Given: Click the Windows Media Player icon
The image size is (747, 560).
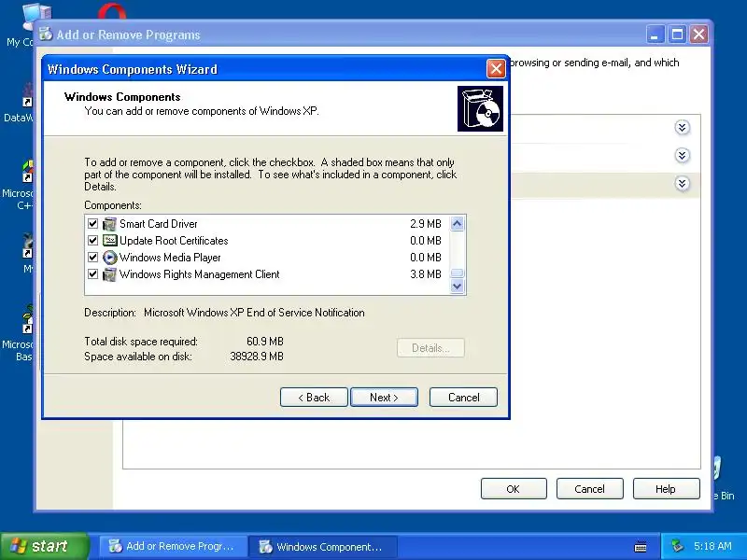Looking at the screenshot, I should tap(109, 258).
